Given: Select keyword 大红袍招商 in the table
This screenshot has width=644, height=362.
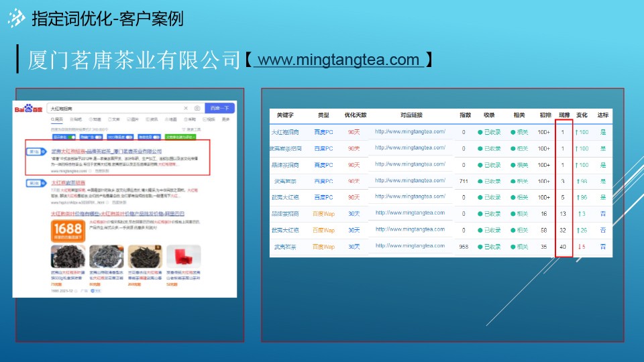Looking at the screenshot, I should click(285, 132).
